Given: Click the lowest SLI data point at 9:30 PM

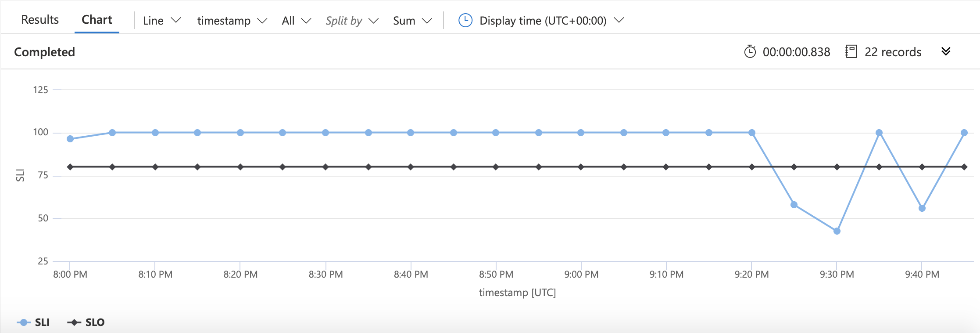Looking at the screenshot, I should [x=837, y=231].
